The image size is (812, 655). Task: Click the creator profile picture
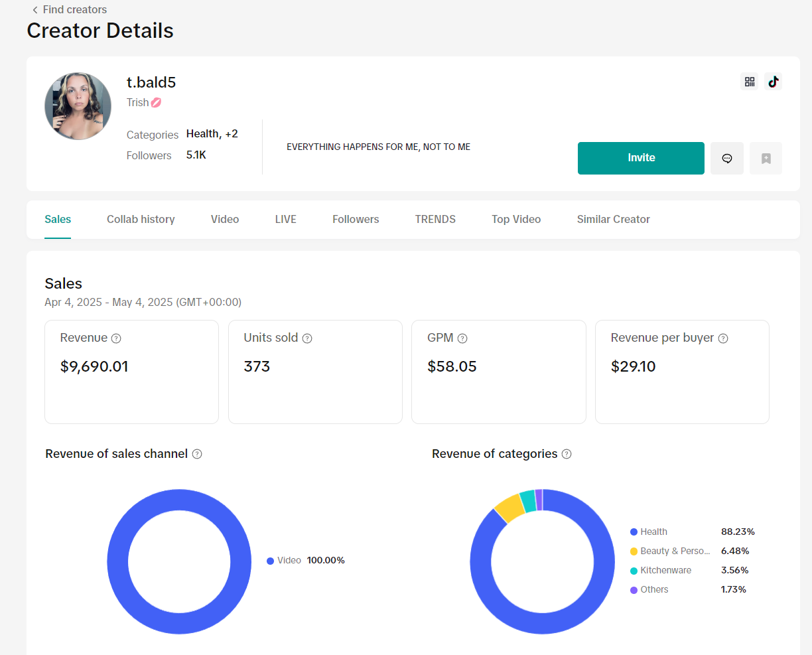coord(78,106)
